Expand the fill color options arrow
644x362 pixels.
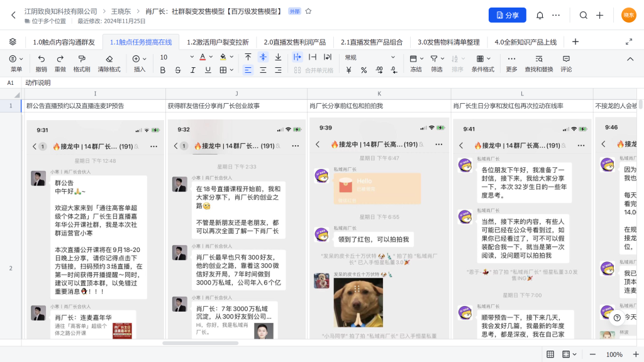pyautogui.click(x=231, y=57)
